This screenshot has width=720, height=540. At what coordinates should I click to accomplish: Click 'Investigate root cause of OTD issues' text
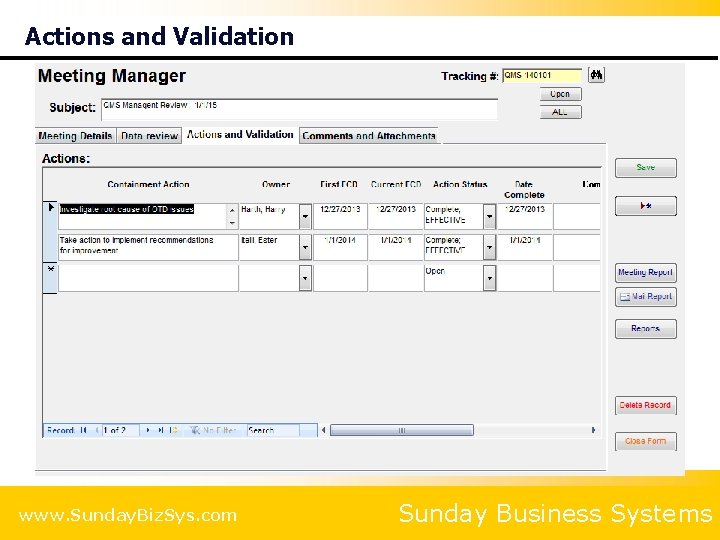[127, 209]
